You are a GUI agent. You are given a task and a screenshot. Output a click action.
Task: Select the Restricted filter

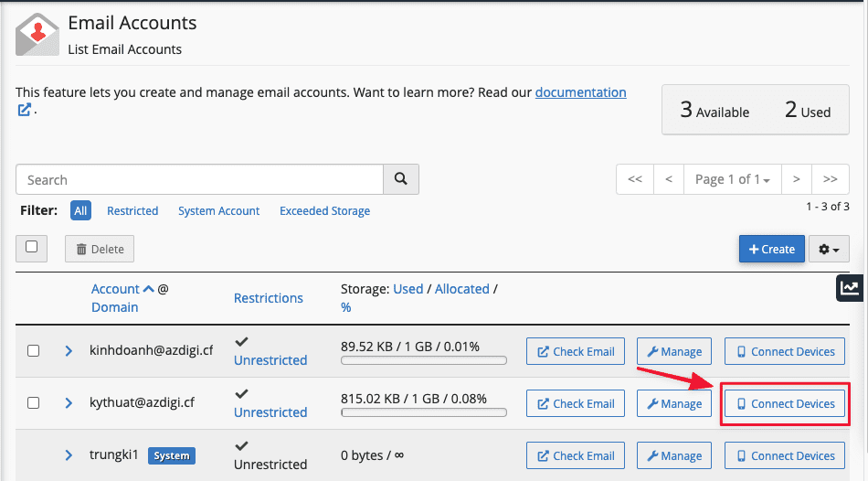tap(132, 211)
